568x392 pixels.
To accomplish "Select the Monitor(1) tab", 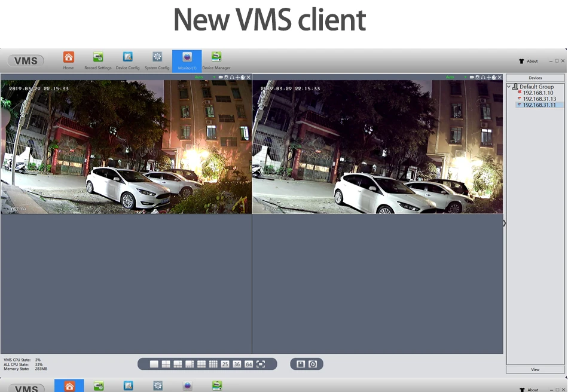I will pyautogui.click(x=187, y=61).
